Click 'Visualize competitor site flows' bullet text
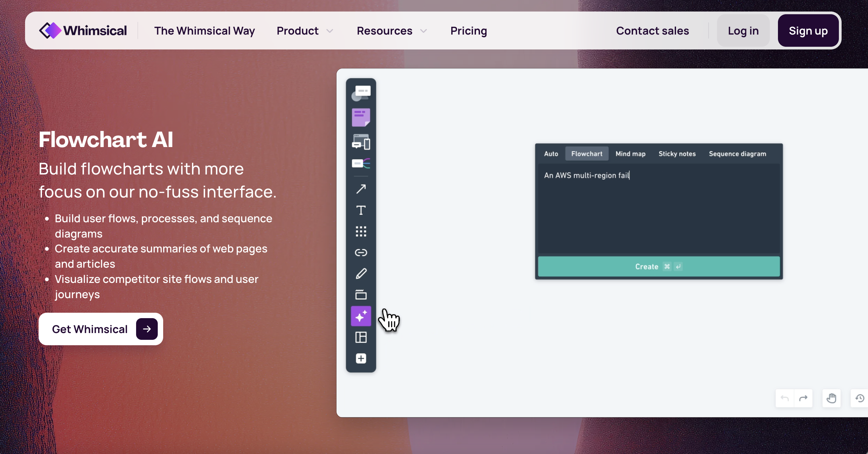This screenshot has width=868, height=454. (156, 287)
